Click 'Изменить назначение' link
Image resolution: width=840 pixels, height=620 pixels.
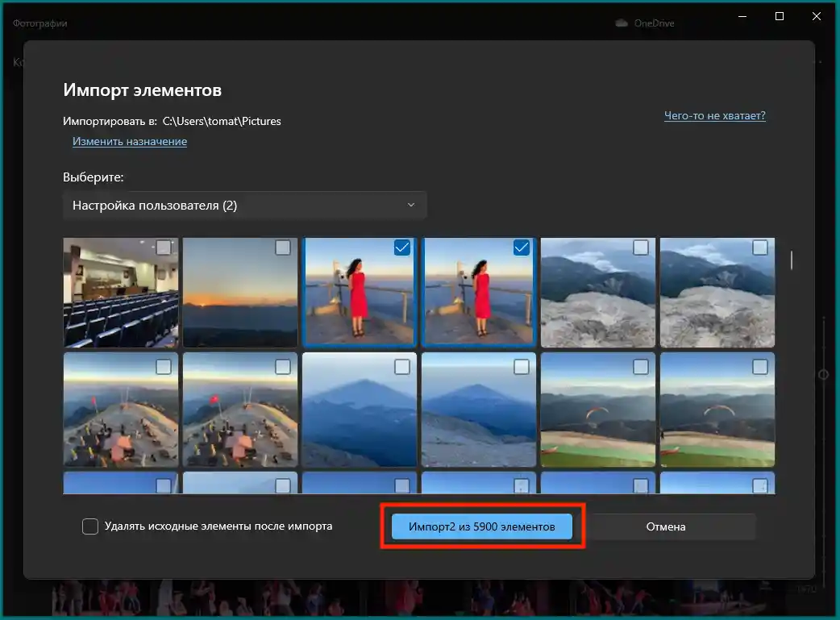pyautogui.click(x=130, y=142)
